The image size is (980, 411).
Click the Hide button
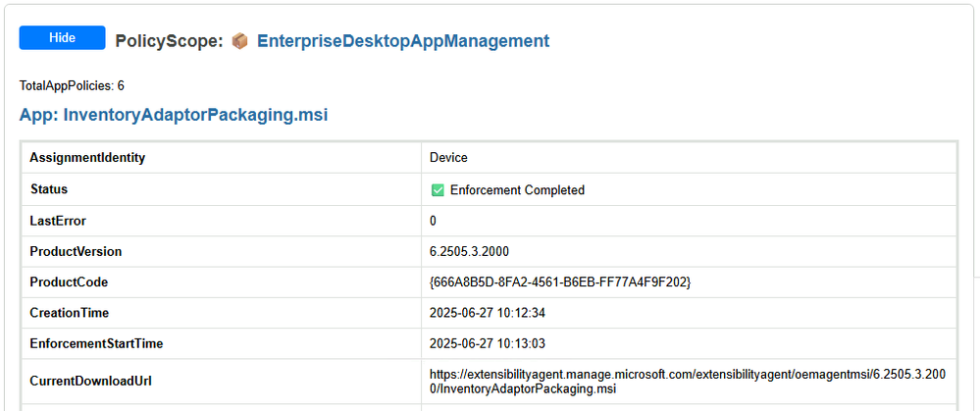coord(62,37)
